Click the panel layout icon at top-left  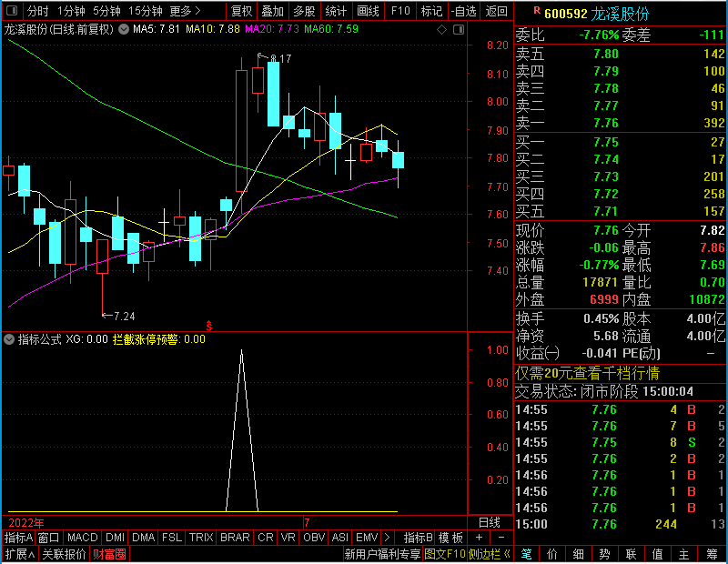pyautogui.click(x=12, y=10)
